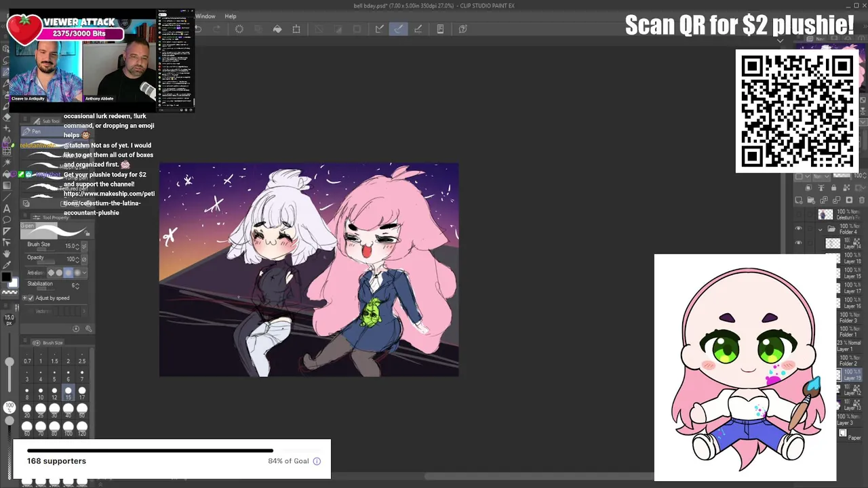
Task: Expand the Adjust by speed plus box
Action: [x=24, y=298]
